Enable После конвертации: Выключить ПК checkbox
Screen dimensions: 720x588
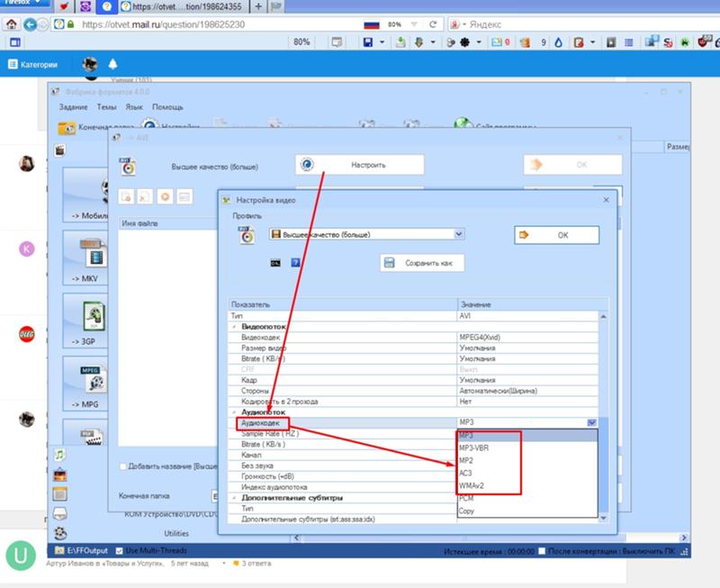point(542,551)
